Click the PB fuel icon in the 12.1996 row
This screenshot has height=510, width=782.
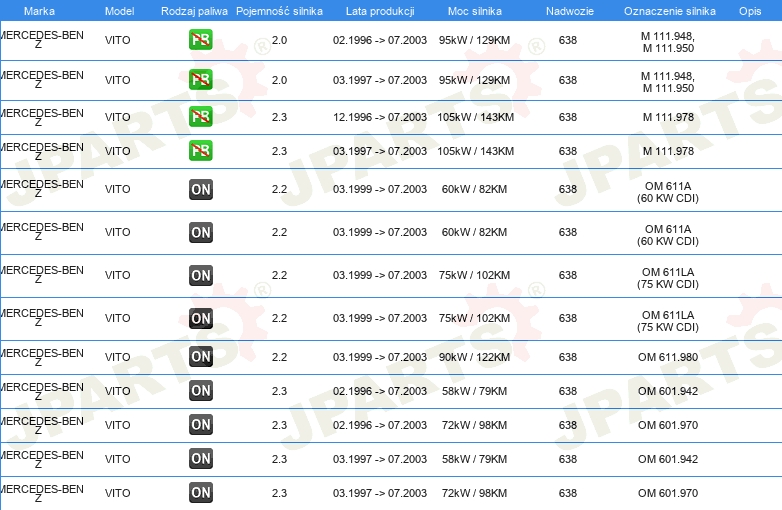(x=201, y=117)
